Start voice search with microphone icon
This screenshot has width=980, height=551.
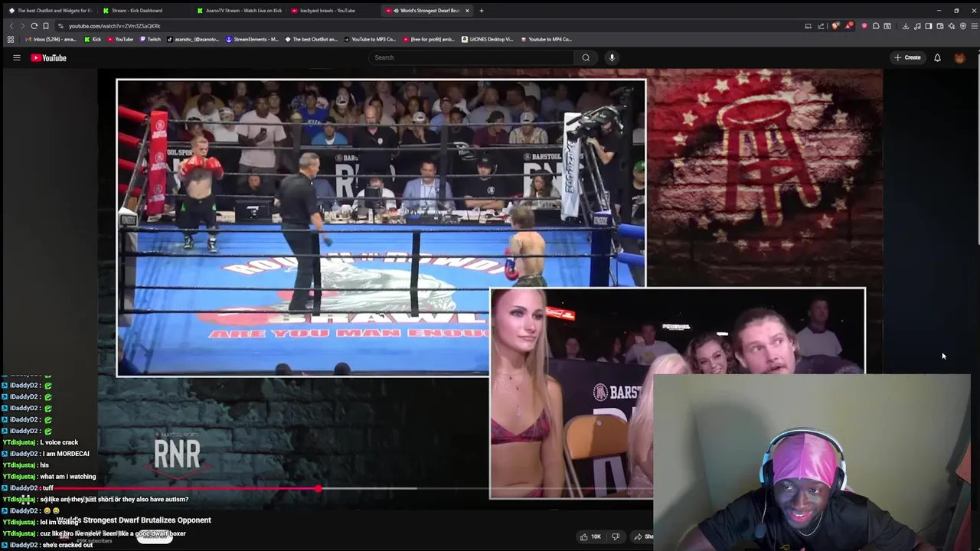coord(612,57)
